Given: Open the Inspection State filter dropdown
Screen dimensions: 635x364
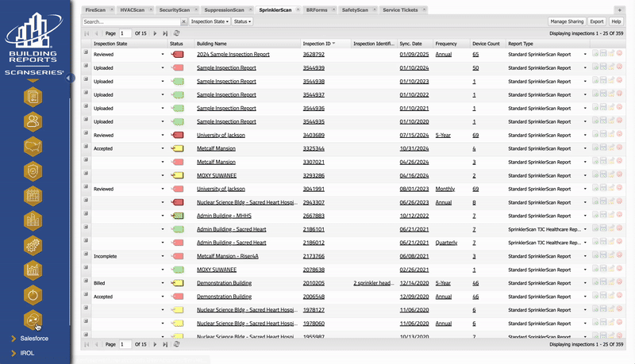Looking at the screenshot, I should tap(210, 21).
